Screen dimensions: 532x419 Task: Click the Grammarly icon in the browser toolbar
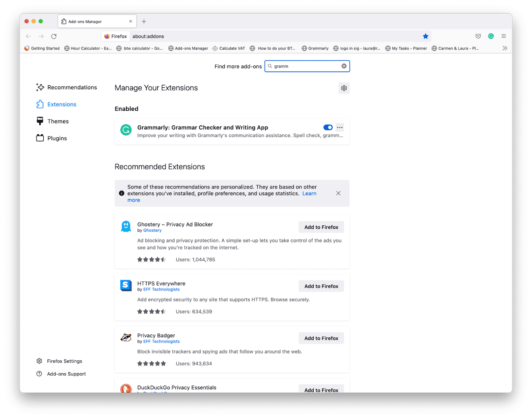(491, 36)
